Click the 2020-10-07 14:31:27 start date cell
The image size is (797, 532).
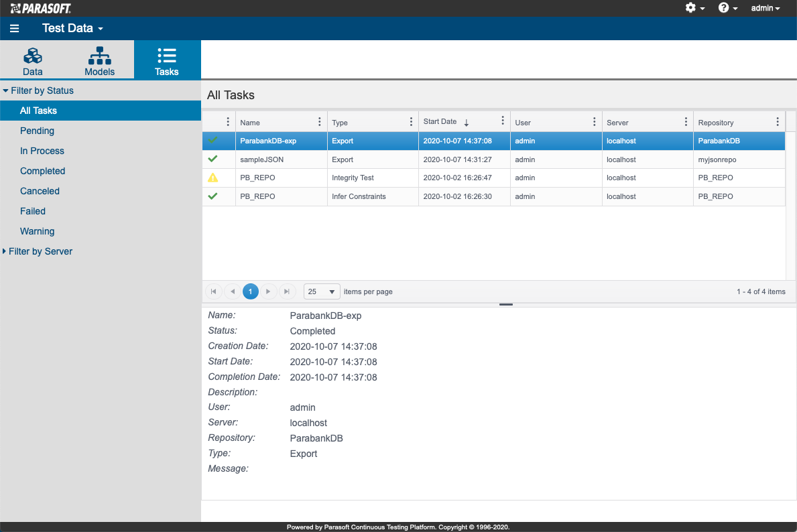[465, 159]
